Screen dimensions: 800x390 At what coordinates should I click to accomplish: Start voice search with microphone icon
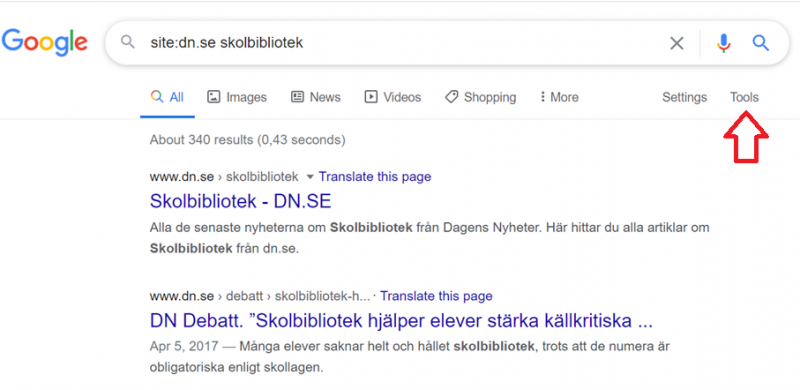tap(723, 43)
